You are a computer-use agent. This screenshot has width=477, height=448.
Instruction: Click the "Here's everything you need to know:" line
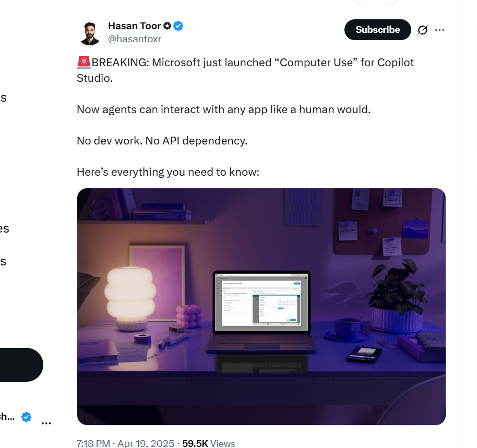pos(168,172)
